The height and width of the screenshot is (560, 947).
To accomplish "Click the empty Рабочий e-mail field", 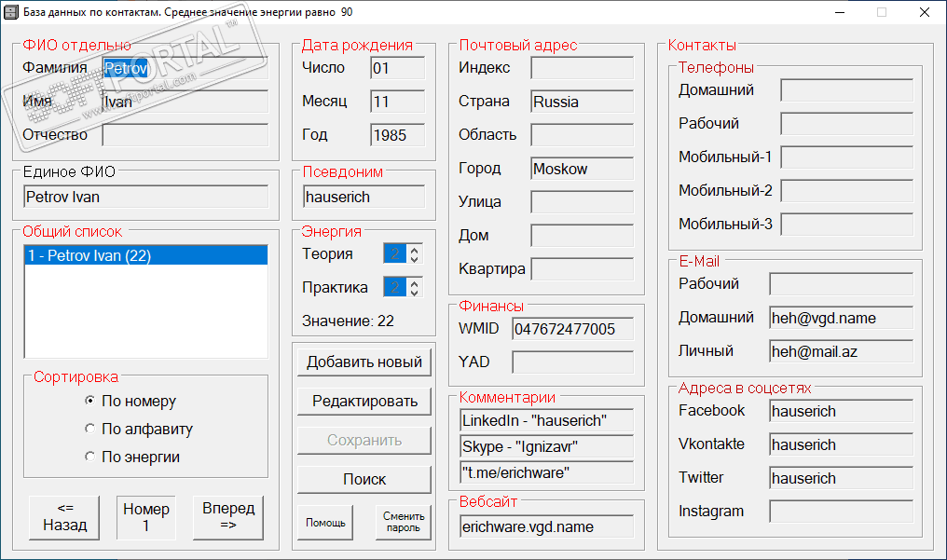I will click(842, 284).
